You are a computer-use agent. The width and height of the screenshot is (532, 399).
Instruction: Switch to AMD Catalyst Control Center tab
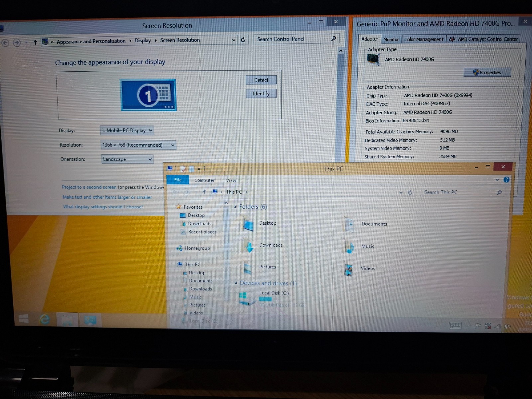tap(483, 39)
